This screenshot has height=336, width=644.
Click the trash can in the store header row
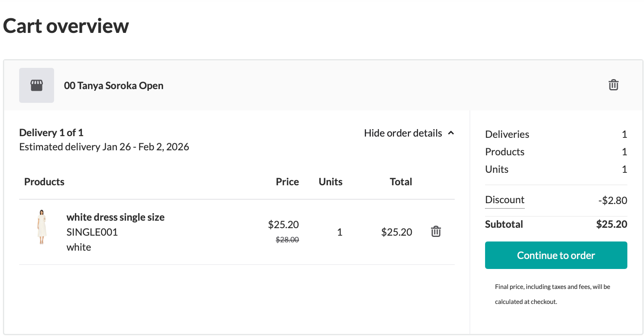pyautogui.click(x=613, y=85)
